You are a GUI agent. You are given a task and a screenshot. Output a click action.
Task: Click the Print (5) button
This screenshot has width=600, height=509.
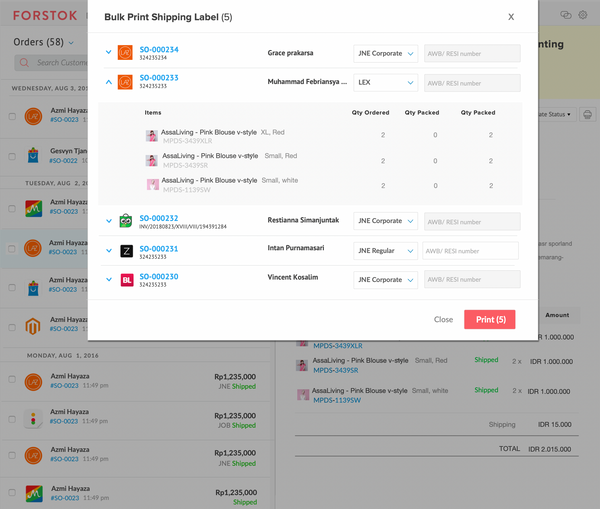point(489,320)
